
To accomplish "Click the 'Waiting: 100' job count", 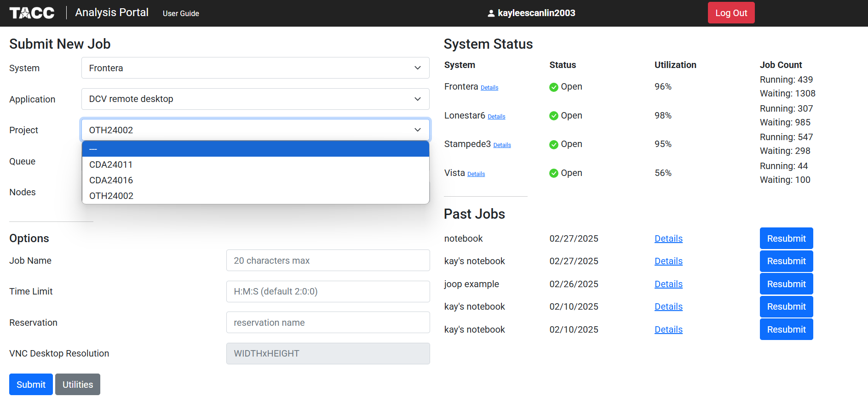I will (785, 180).
